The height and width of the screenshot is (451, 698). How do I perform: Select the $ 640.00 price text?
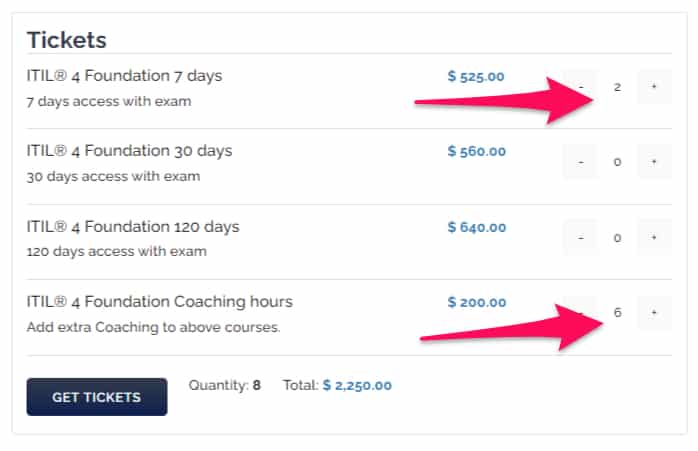click(476, 227)
